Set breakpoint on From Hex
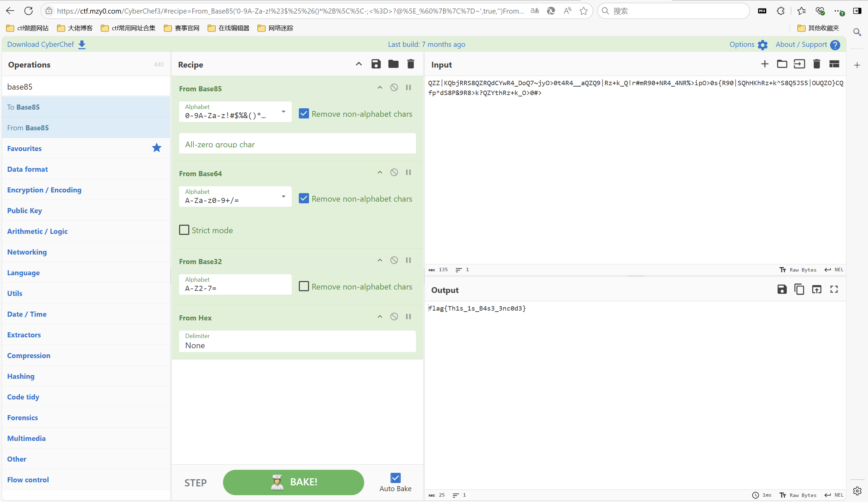This screenshot has height=502, width=868. tap(408, 317)
